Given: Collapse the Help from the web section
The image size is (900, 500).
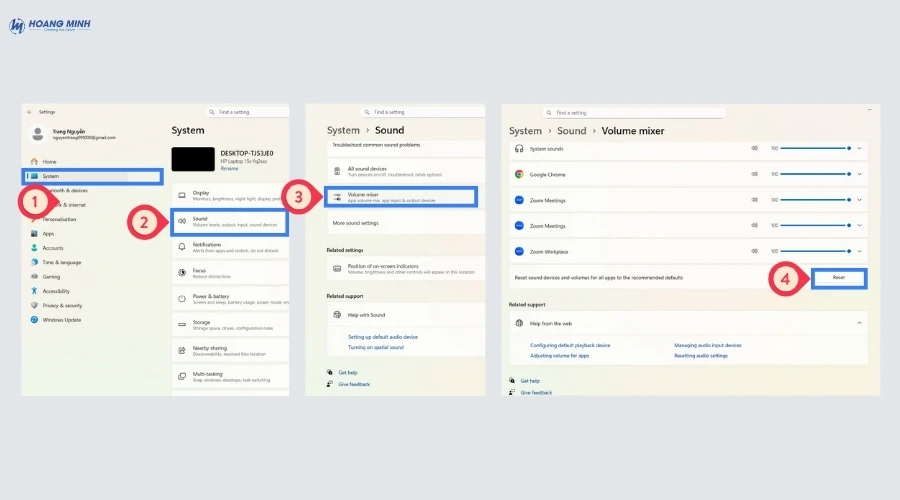Looking at the screenshot, I should click(x=859, y=323).
